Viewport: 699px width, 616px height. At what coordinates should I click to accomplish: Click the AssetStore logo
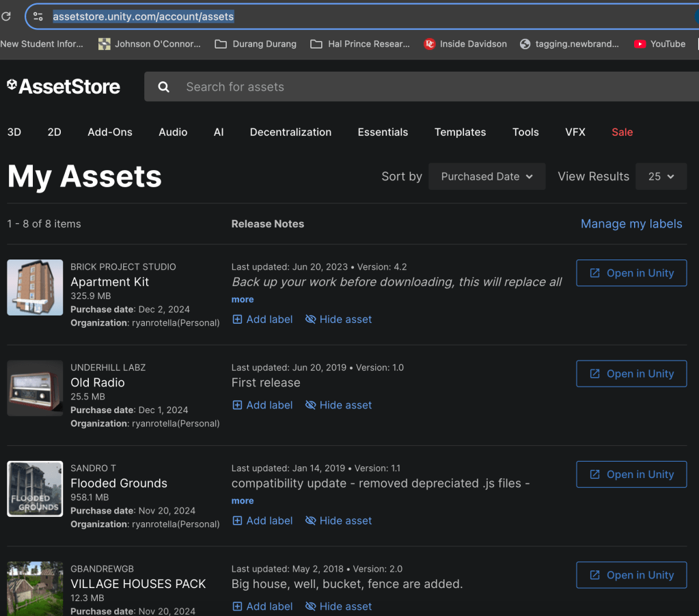tap(64, 87)
